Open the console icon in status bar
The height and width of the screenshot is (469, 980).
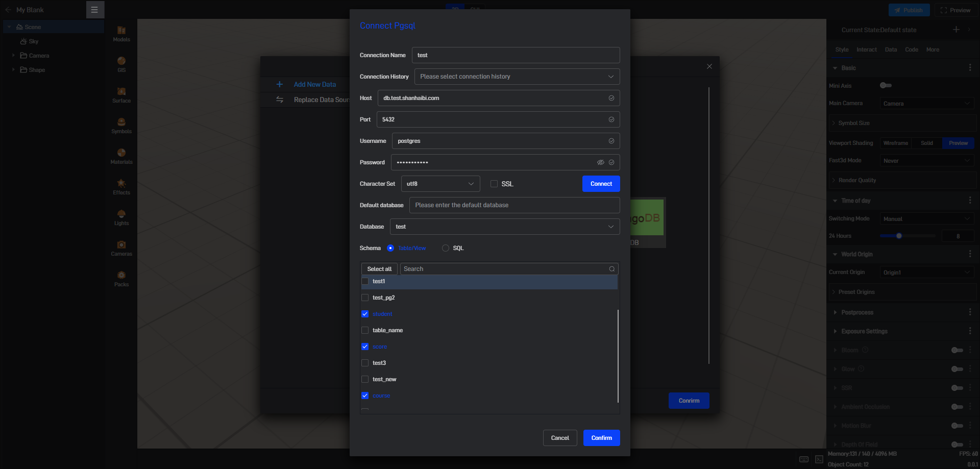(x=819, y=459)
